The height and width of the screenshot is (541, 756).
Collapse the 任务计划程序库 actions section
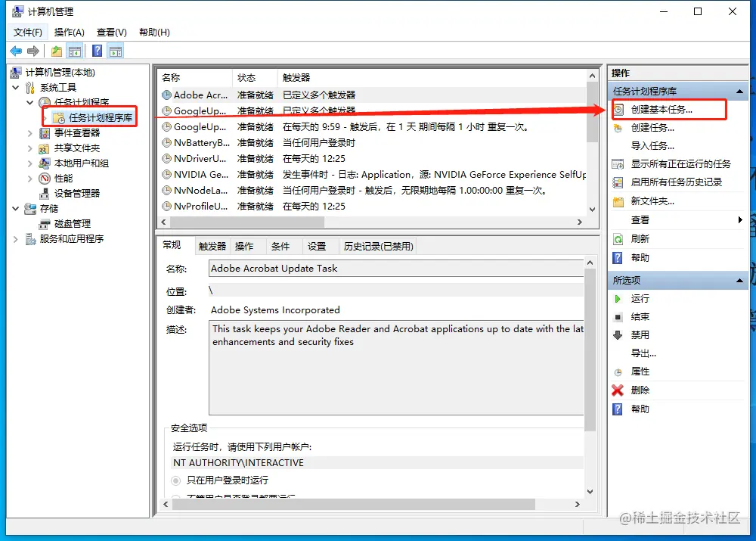739,92
